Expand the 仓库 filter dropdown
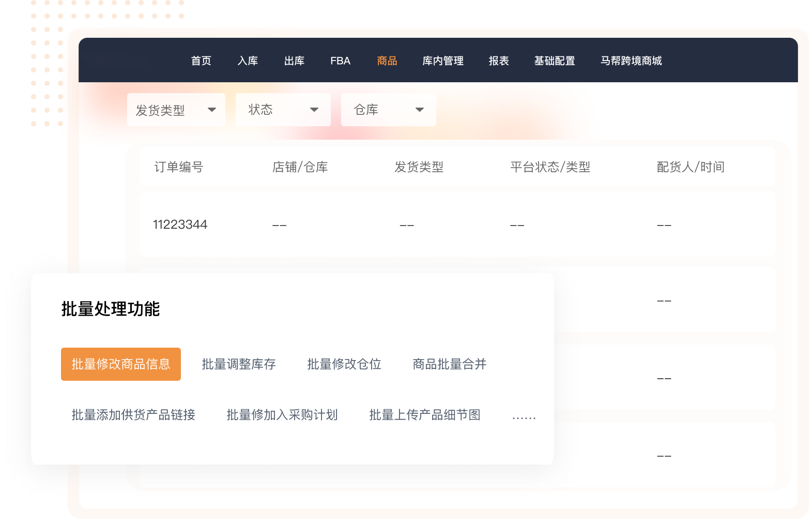812x522 pixels. pos(388,110)
